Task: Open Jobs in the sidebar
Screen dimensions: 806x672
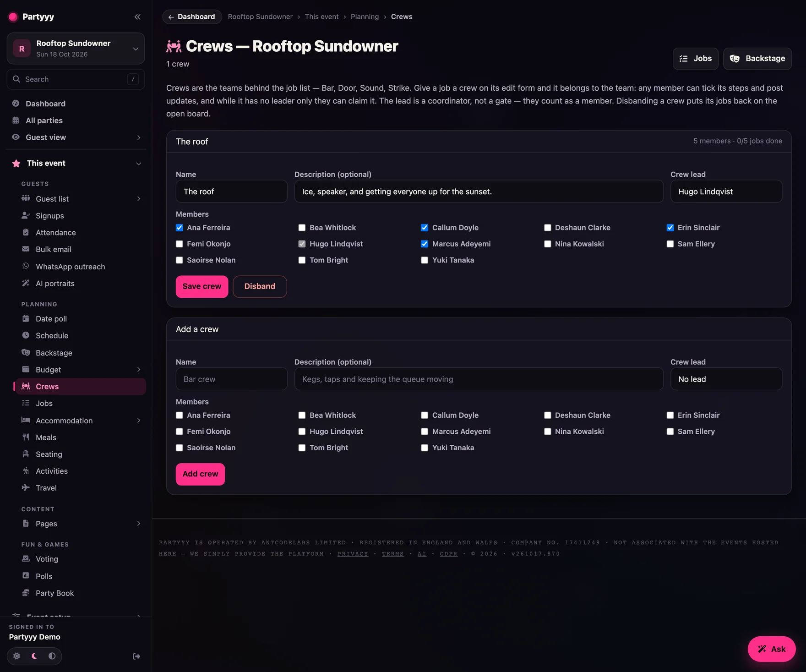Action: tap(80, 403)
